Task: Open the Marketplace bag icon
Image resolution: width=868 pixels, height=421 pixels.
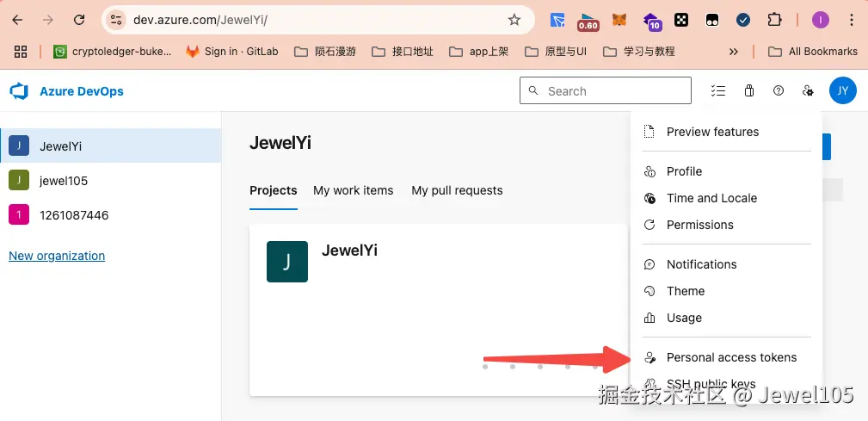Action: 749,91
